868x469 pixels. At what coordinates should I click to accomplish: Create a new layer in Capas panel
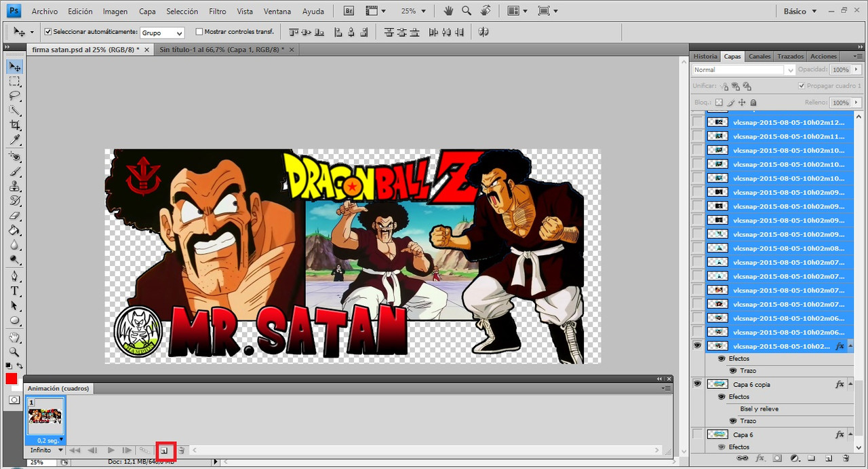[829, 459]
